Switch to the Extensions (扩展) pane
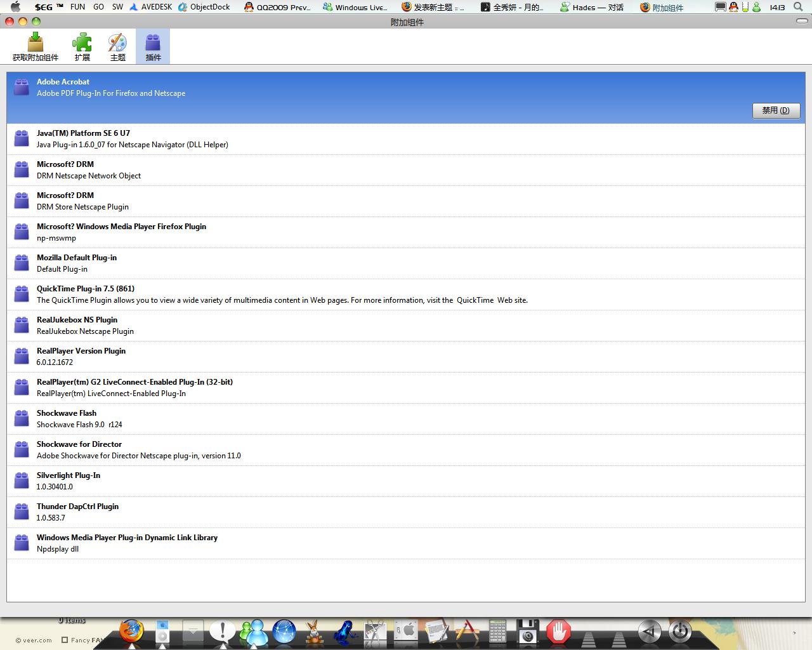The height and width of the screenshot is (650, 812). pyautogui.click(x=82, y=47)
